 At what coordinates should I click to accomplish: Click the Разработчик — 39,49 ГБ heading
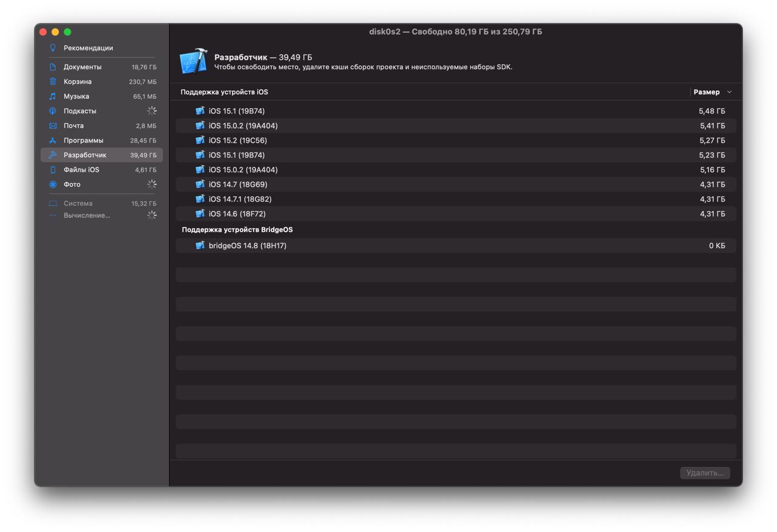(x=263, y=57)
